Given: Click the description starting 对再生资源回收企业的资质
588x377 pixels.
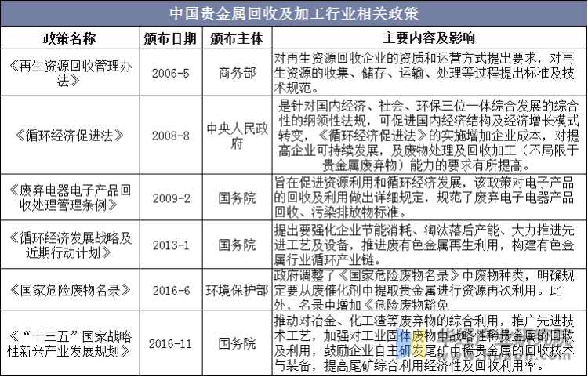Looking at the screenshot, I should tap(424, 73).
